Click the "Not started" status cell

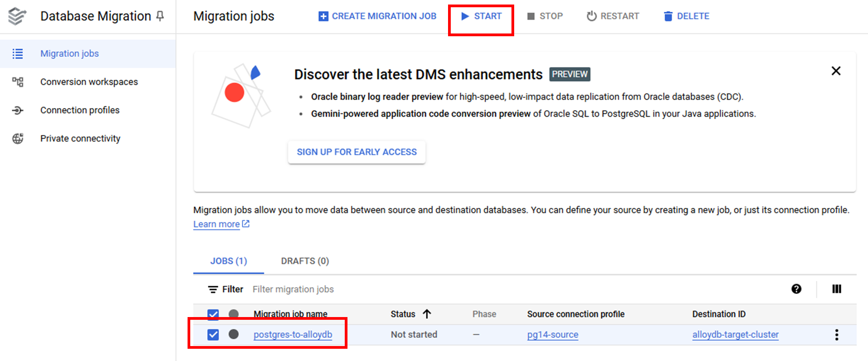tap(414, 335)
